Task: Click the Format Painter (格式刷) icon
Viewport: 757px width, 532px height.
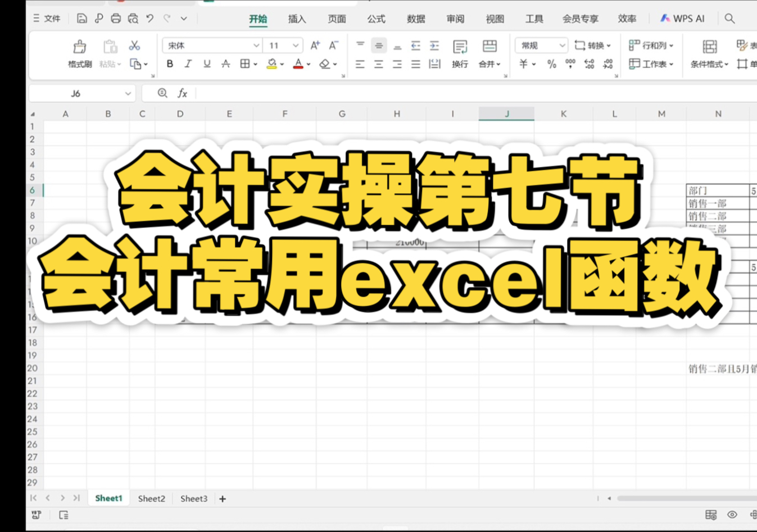Action: tap(80, 47)
